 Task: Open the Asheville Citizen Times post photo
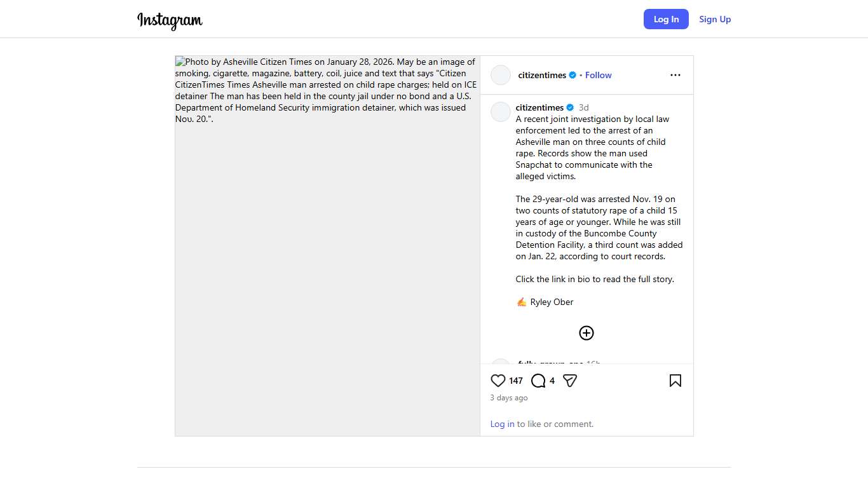[327, 245]
